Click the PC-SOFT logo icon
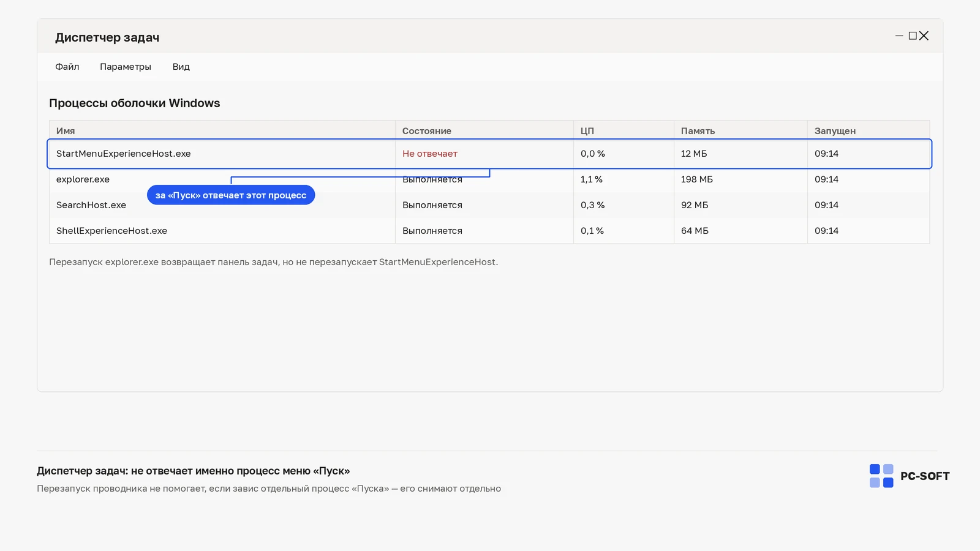 [x=881, y=476]
